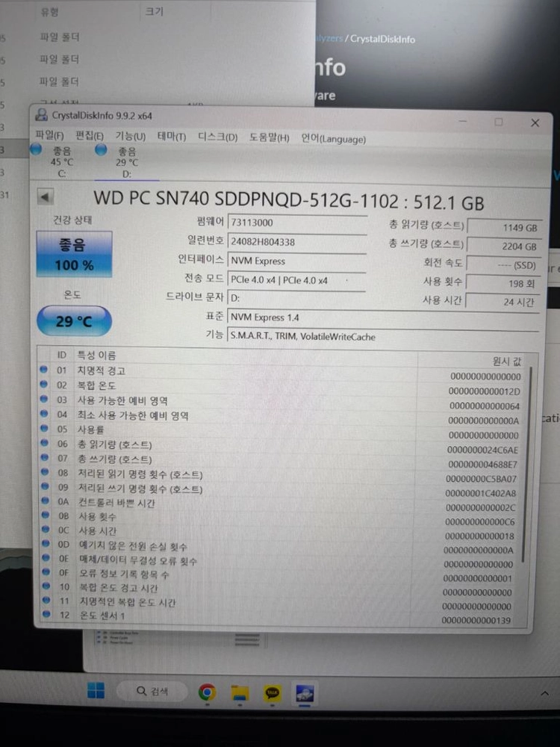Viewport: 560px width, 747px height.
Task: Select row 08 처리된 읽기 명령 횟수 (호스트)
Action: [282, 476]
